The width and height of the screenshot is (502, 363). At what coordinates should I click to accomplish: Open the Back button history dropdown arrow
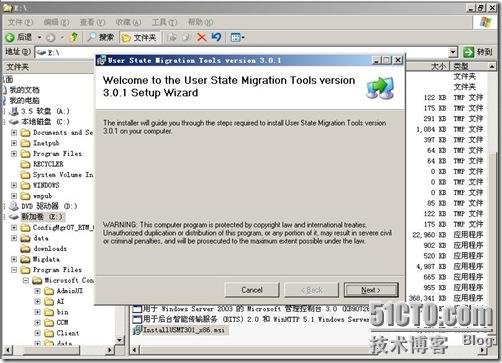[39, 37]
